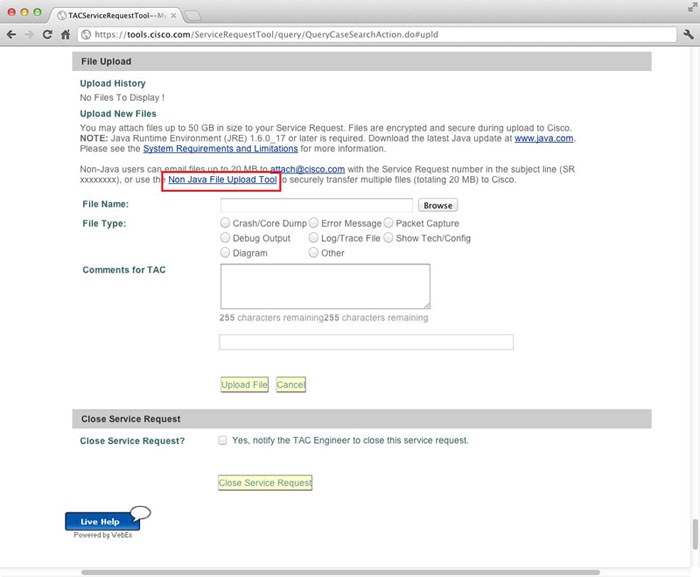This screenshot has height=577, width=700.
Task: Select Crash/Core Dump file type
Action: tap(225, 222)
